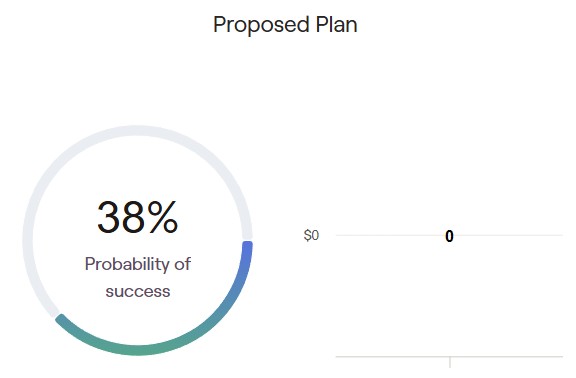Viewport: 576px width, 378px height.
Task: Click the teal starting tip of the arc
Action: [61, 319]
